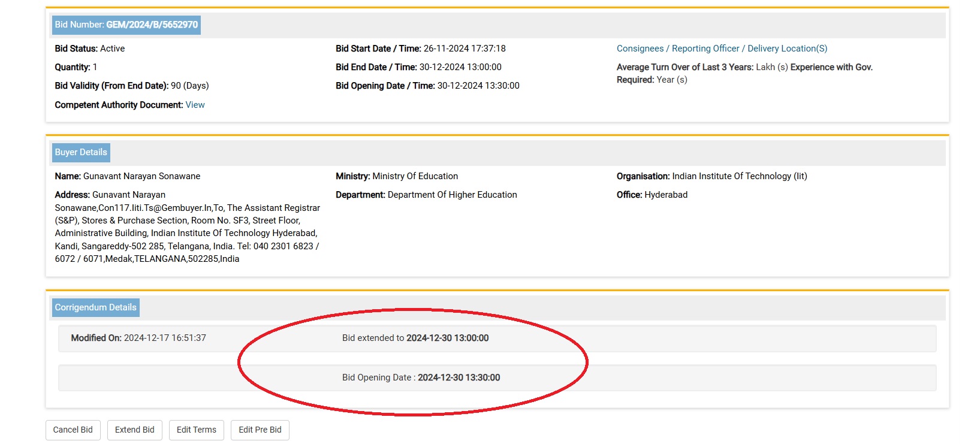980x444 pixels.
Task: Click the Organisation Indian Institute Of Technology text
Action: (739, 176)
